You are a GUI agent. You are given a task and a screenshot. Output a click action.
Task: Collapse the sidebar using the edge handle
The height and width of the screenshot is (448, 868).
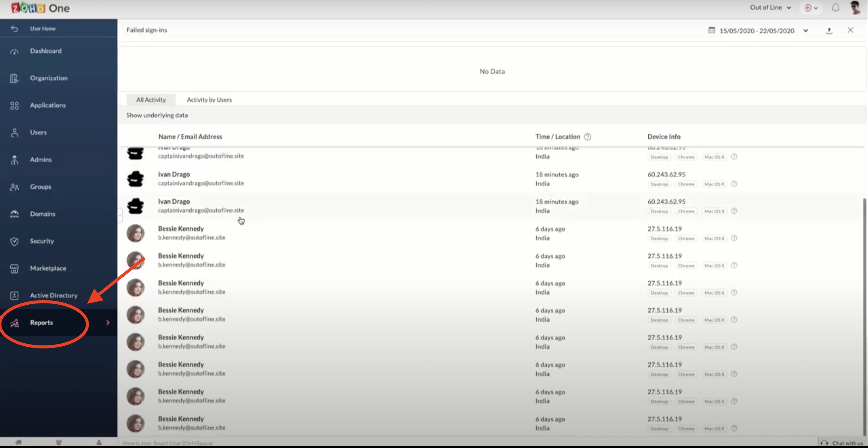coord(120,215)
